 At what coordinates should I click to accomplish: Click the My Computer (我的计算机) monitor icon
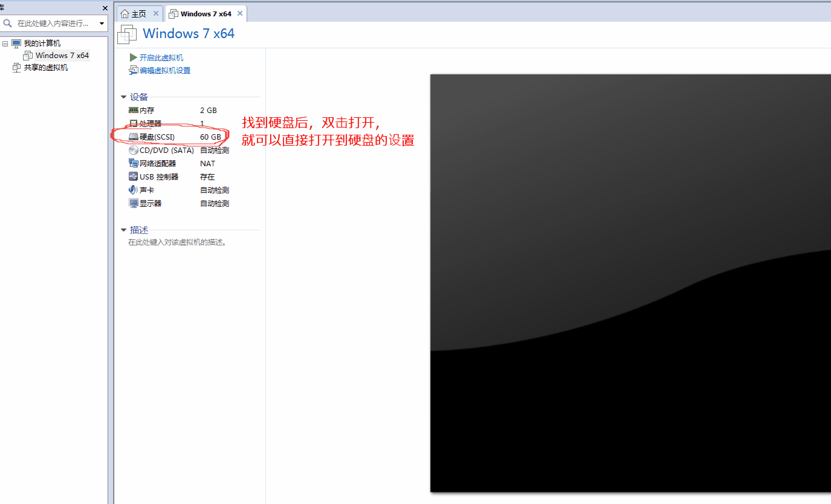pos(16,44)
